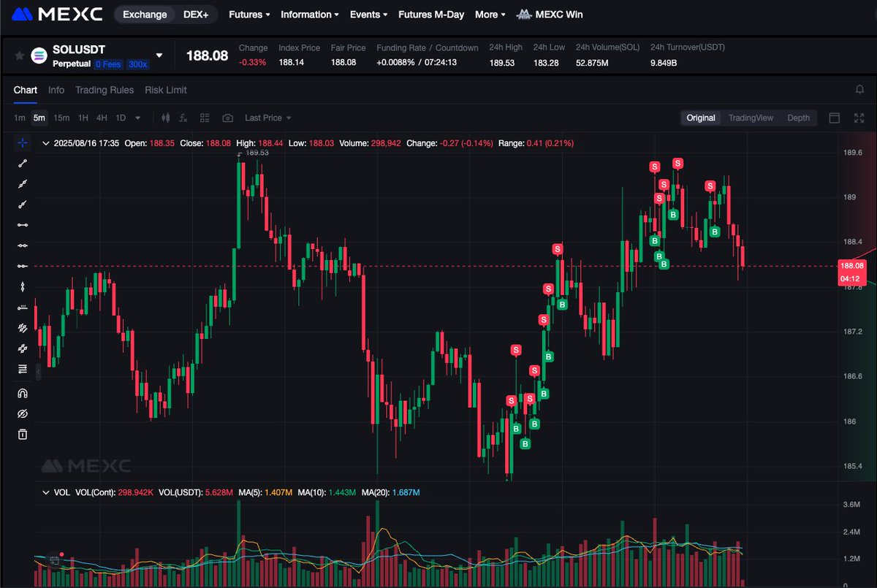Viewport: 877px width, 588px height.
Task: Open the Futures M-Day link
Action: click(x=431, y=15)
